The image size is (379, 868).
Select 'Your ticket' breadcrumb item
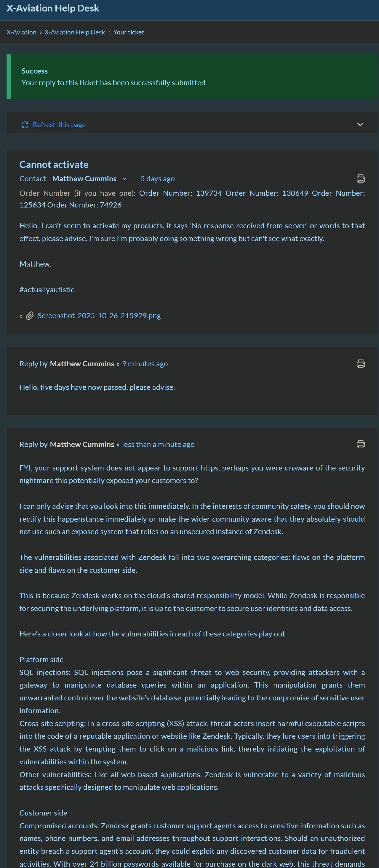pos(129,32)
